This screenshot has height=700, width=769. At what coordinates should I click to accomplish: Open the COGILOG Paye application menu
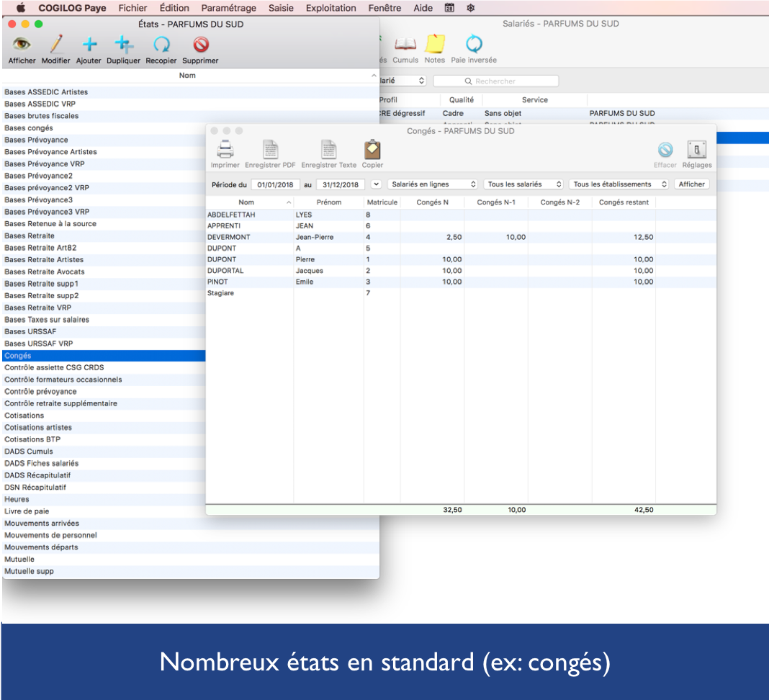72,8
